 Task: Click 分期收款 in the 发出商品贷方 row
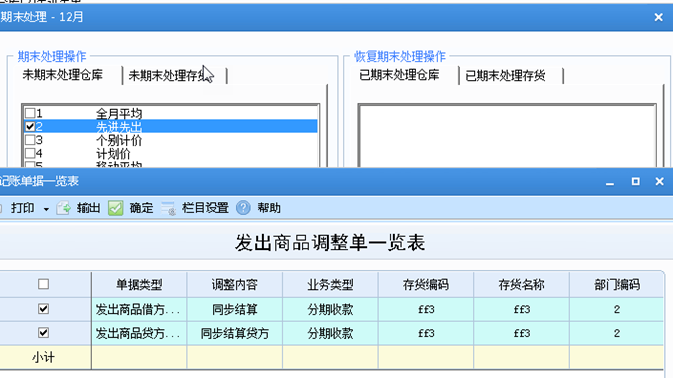(330, 333)
